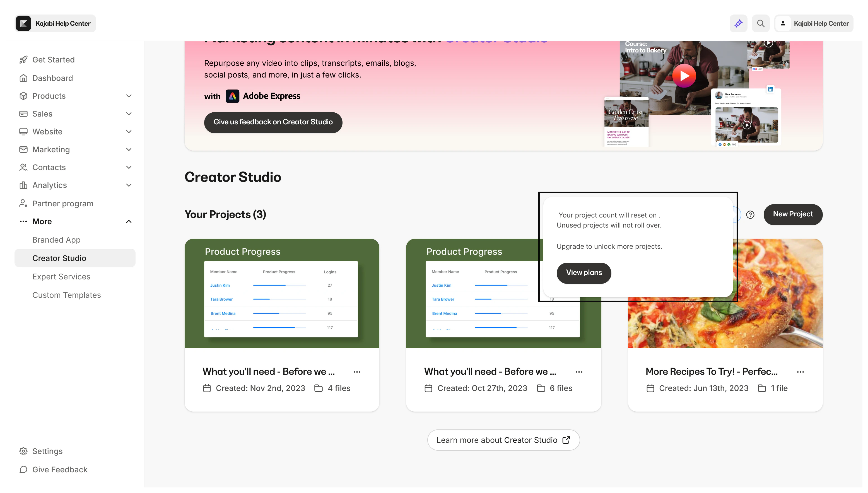Open options menu for Nov 2nd project
The width and height of the screenshot is (868, 493).
pos(357,372)
